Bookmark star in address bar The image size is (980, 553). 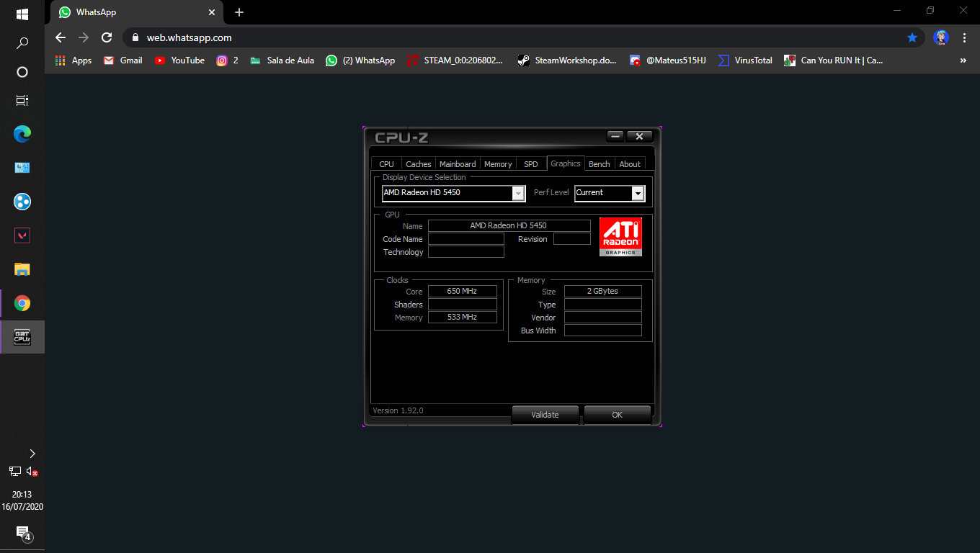[912, 37]
